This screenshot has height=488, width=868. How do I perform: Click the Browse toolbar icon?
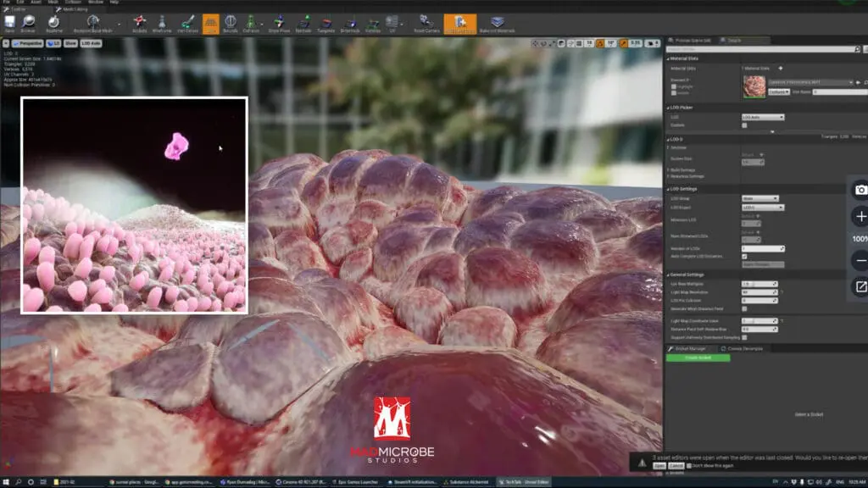[x=28, y=23]
